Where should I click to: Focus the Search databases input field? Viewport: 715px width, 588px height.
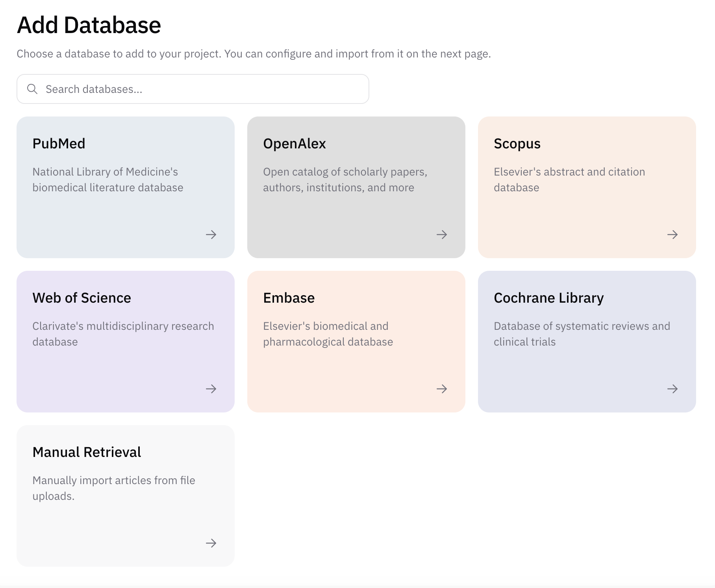[x=193, y=89]
